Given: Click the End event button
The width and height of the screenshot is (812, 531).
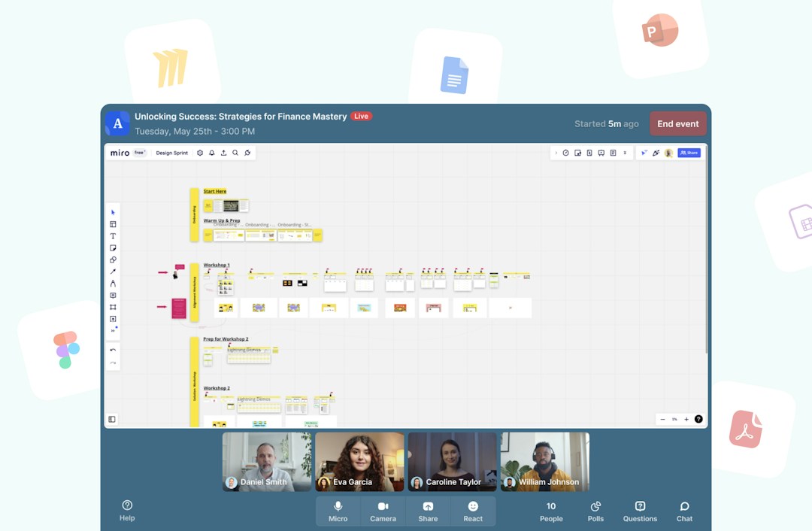Looking at the screenshot, I should [x=678, y=124].
